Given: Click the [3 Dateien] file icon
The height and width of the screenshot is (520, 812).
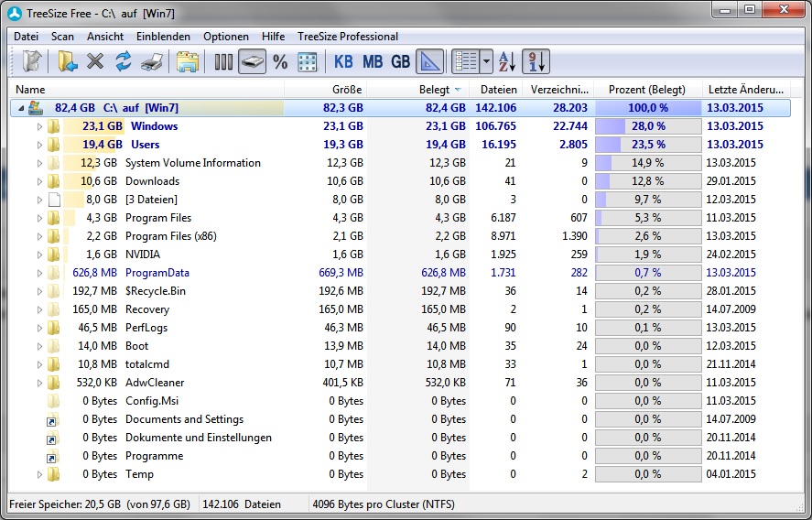Looking at the screenshot, I should pos(54,200).
